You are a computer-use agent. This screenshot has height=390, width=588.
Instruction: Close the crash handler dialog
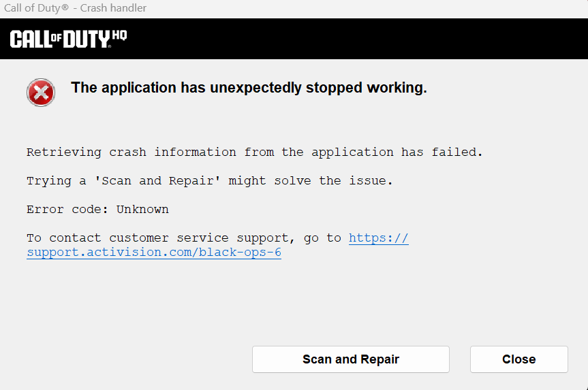click(x=519, y=359)
